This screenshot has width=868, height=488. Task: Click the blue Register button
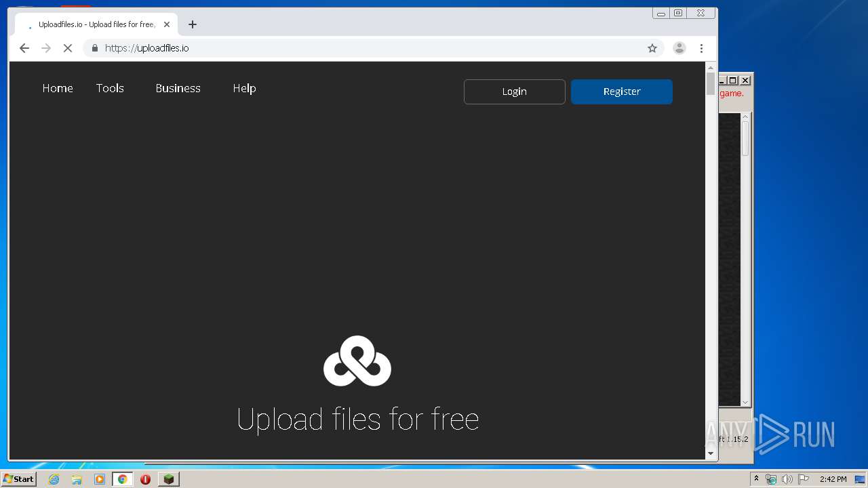point(622,91)
